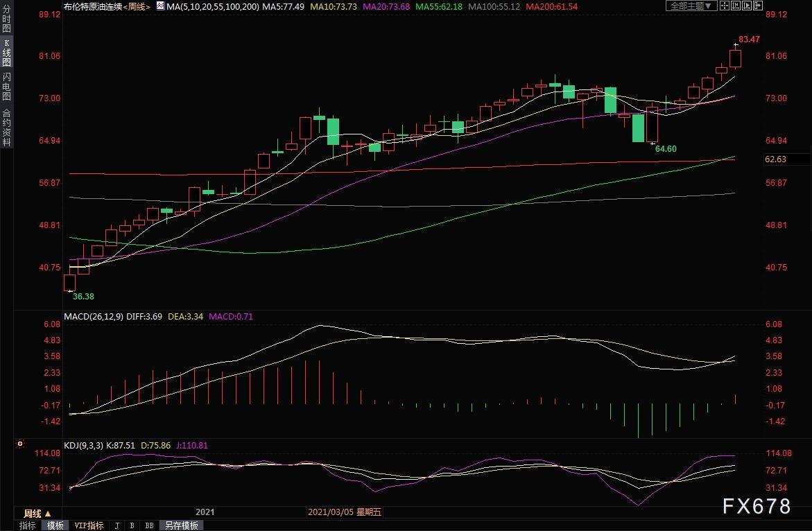Click the KDJ panel settings gear icon
Screen dimensions: 812x531
(x=19, y=444)
